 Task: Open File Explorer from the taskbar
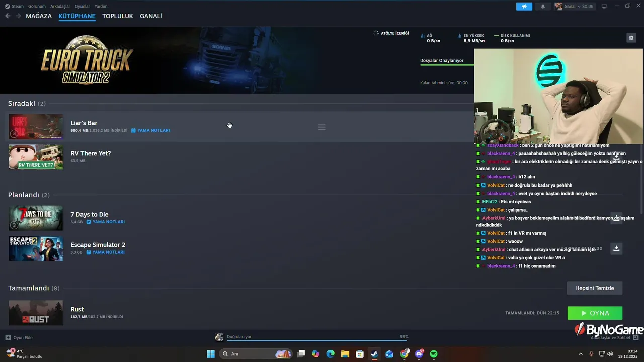click(345, 354)
